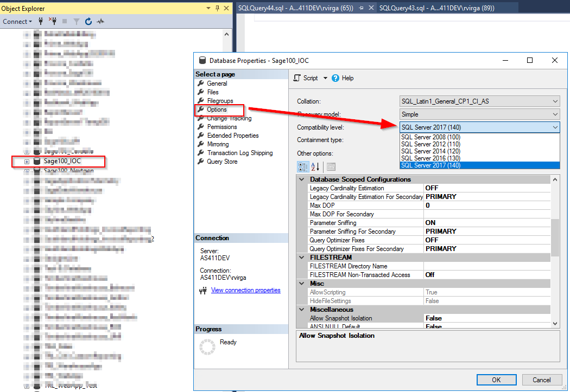Collapse the Compatibility level dropdown

555,127
